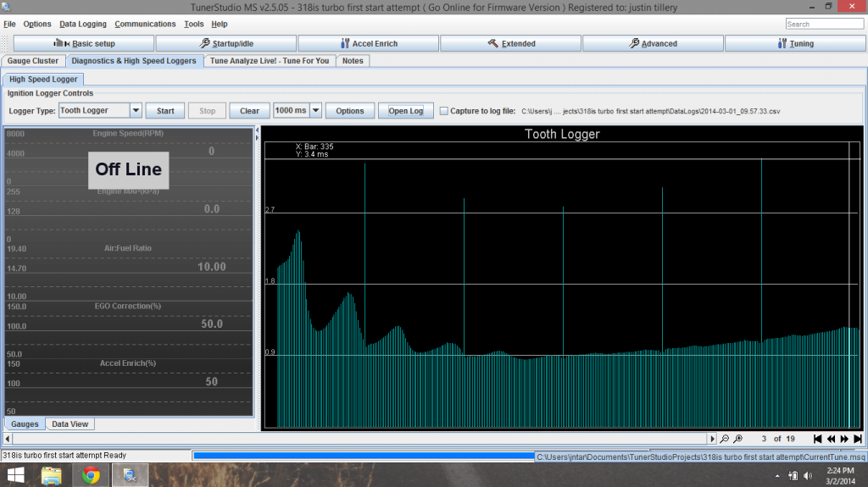This screenshot has height=487, width=868.
Task: Open the Startup/idle toolbar menu
Action: [x=225, y=43]
